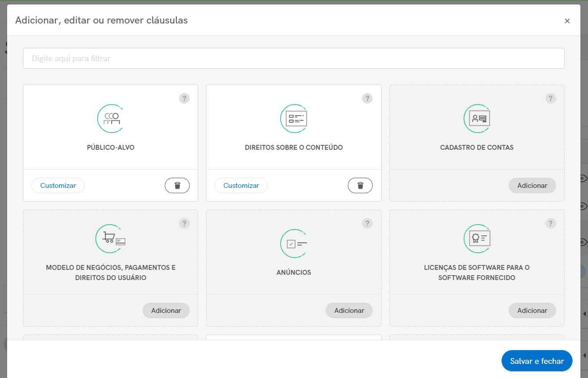
Task: Click the Público-Alvo audience icon
Action: (x=111, y=118)
